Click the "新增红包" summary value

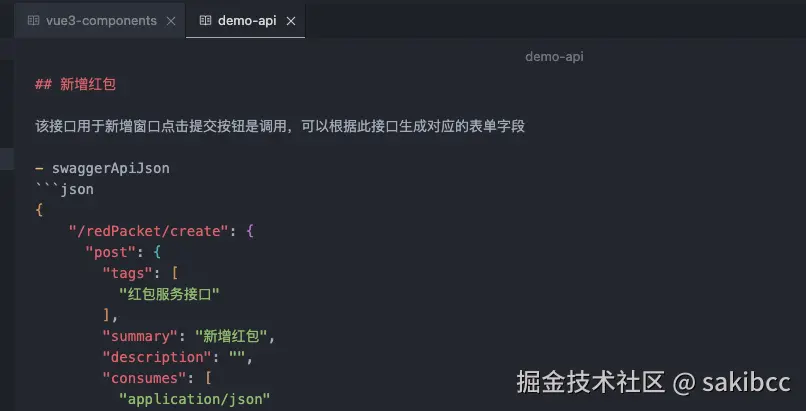pos(231,337)
